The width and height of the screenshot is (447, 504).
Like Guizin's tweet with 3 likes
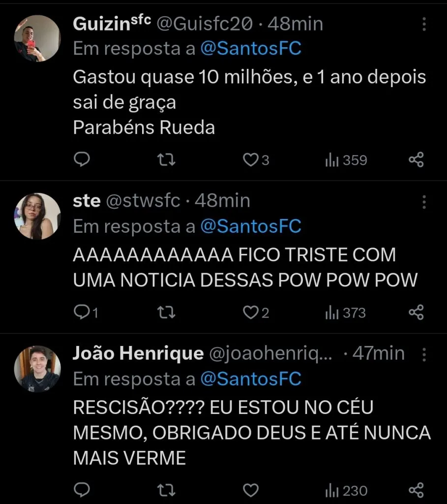click(x=251, y=159)
